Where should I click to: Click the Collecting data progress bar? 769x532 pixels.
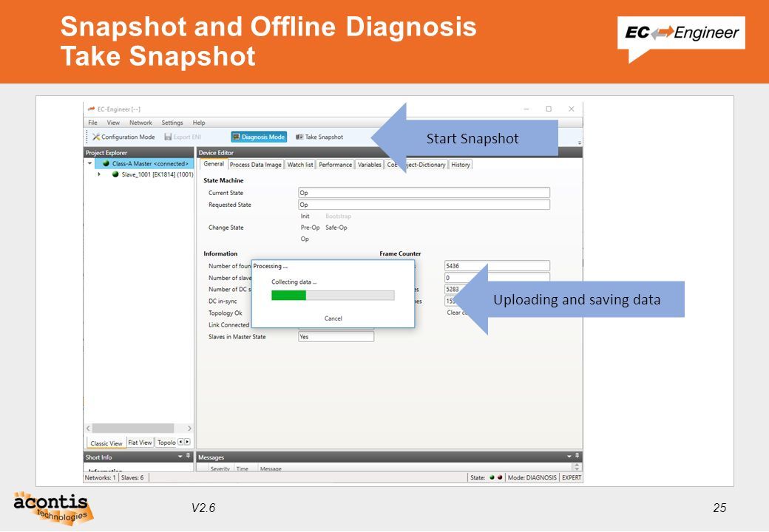(333, 295)
